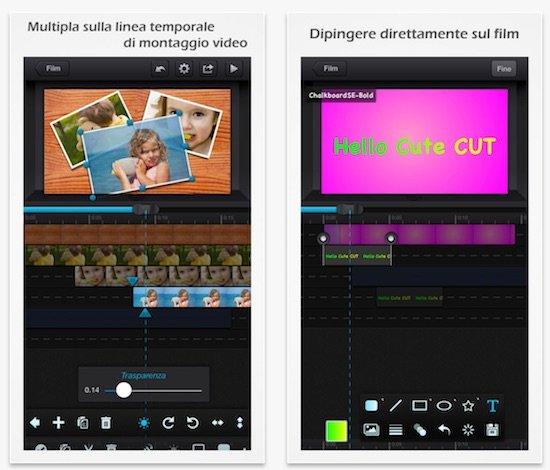Click the duplicate clip icon
550x470 pixels.
[83, 423]
